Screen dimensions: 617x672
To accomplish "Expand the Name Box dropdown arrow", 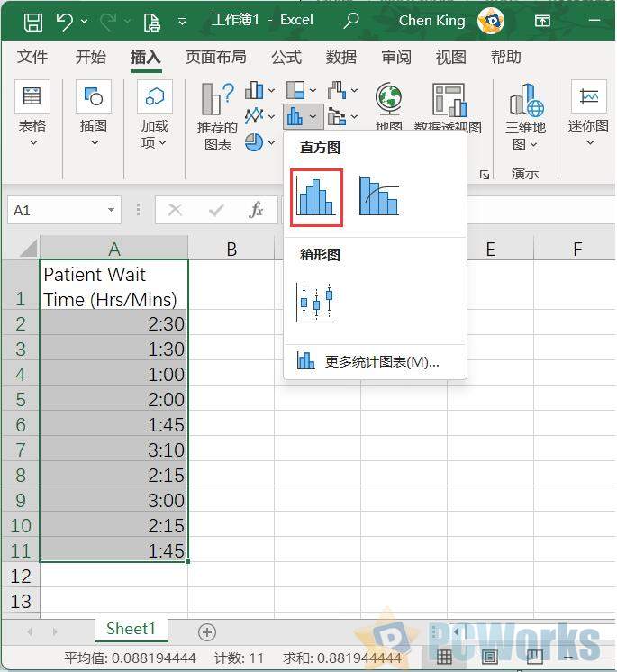I will click(111, 210).
